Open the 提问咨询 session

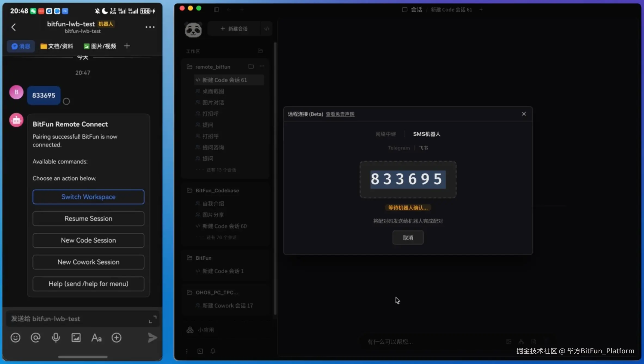pyautogui.click(x=213, y=147)
